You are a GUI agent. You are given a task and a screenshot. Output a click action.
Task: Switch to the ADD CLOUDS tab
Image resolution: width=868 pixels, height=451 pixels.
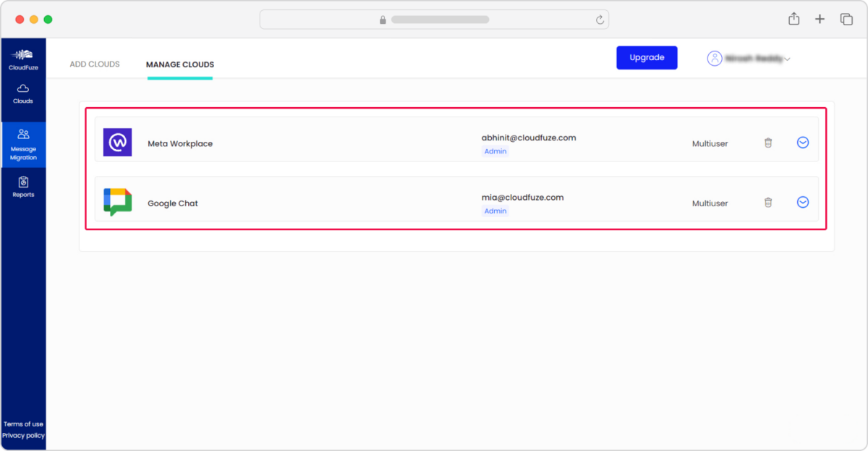pyautogui.click(x=94, y=64)
